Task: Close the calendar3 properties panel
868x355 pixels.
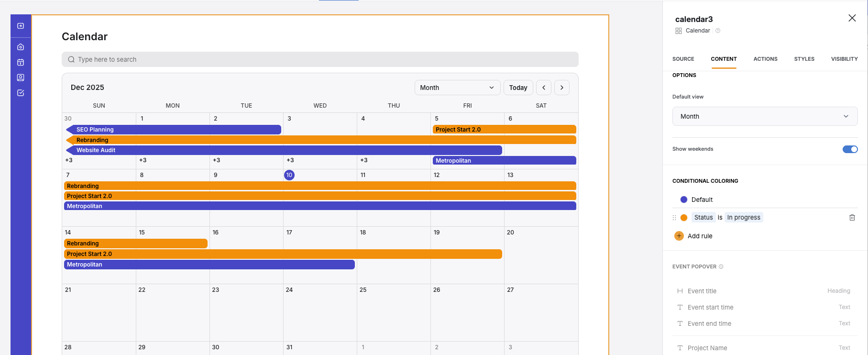Action: pos(852,18)
